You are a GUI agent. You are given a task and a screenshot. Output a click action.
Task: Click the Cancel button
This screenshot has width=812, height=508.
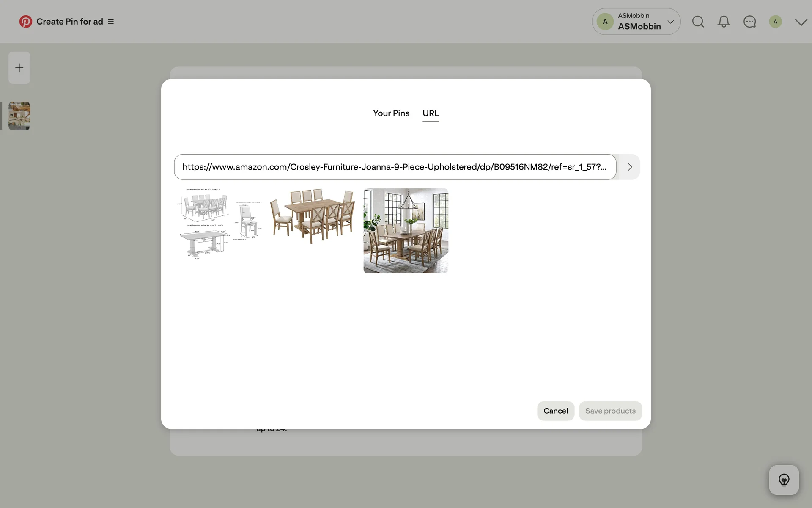[555, 411]
